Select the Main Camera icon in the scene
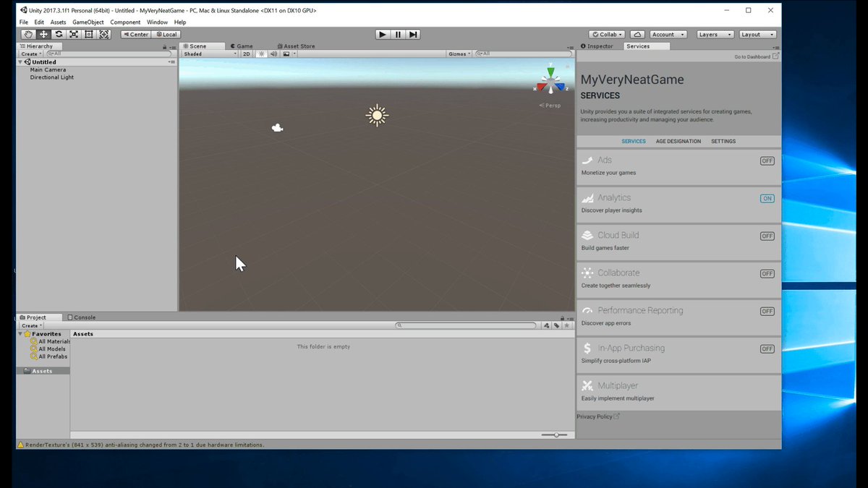Screen dimensions: 868x488 (x=277, y=128)
